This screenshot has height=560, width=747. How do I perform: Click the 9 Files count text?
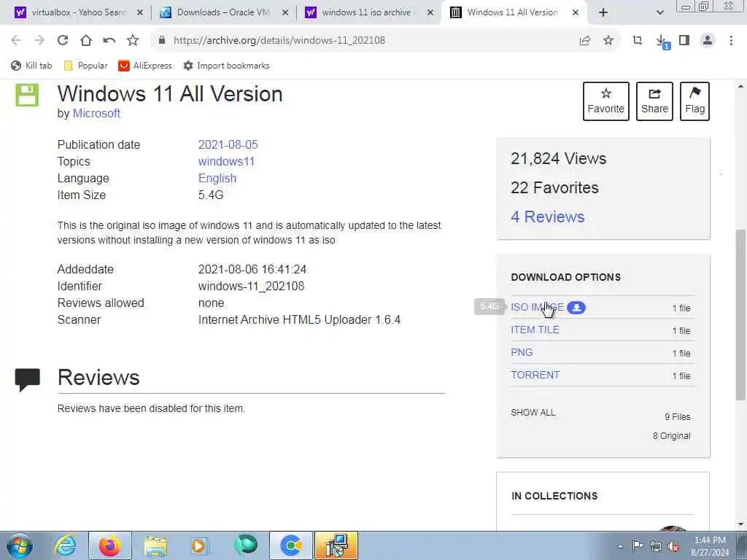678,416
